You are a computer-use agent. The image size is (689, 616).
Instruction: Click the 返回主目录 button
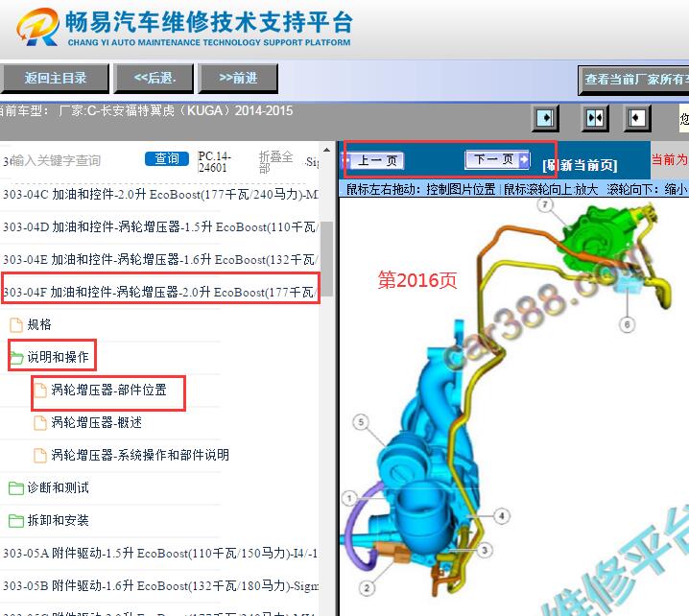click(55, 79)
